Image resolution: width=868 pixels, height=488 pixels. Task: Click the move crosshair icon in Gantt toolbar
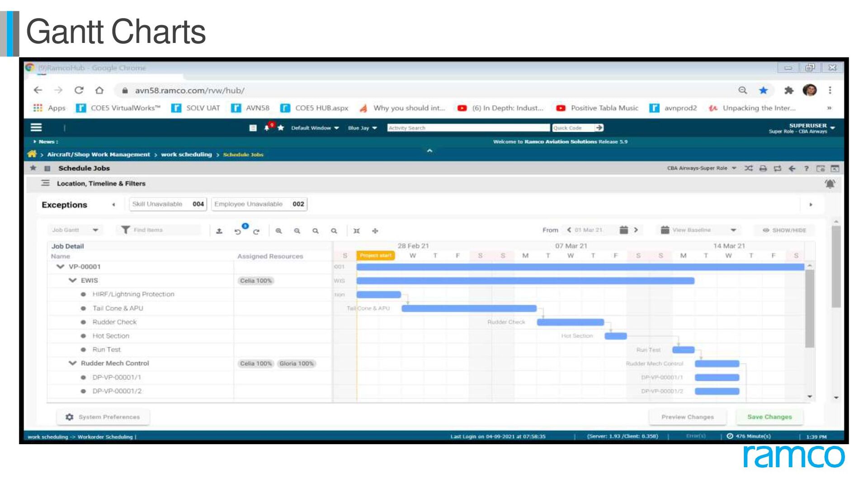375,231
